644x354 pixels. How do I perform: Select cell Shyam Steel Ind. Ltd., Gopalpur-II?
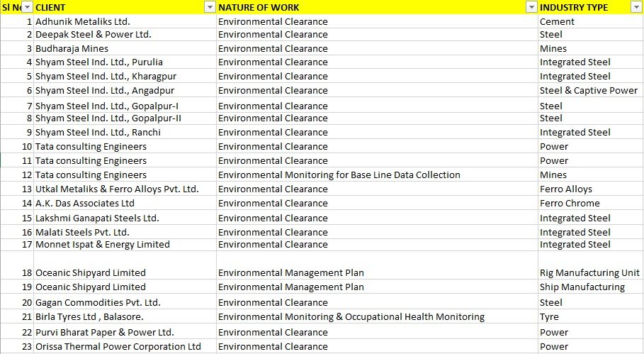pyautogui.click(x=125, y=118)
